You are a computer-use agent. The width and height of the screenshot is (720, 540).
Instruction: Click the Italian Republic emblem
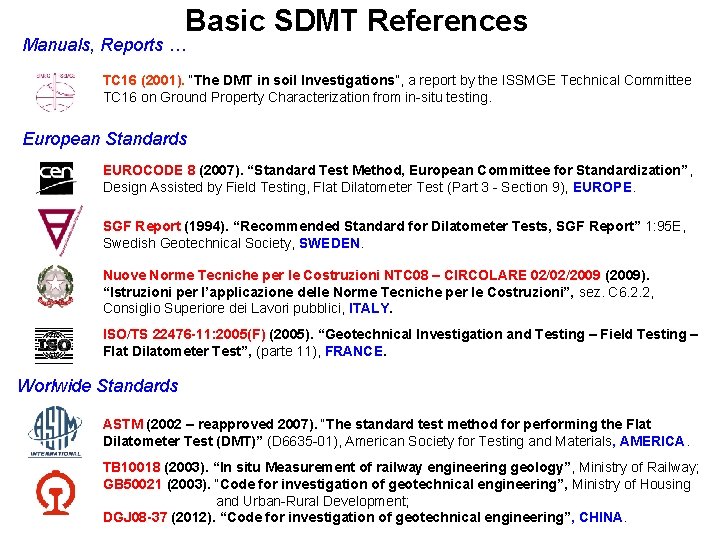(x=56, y=287)
